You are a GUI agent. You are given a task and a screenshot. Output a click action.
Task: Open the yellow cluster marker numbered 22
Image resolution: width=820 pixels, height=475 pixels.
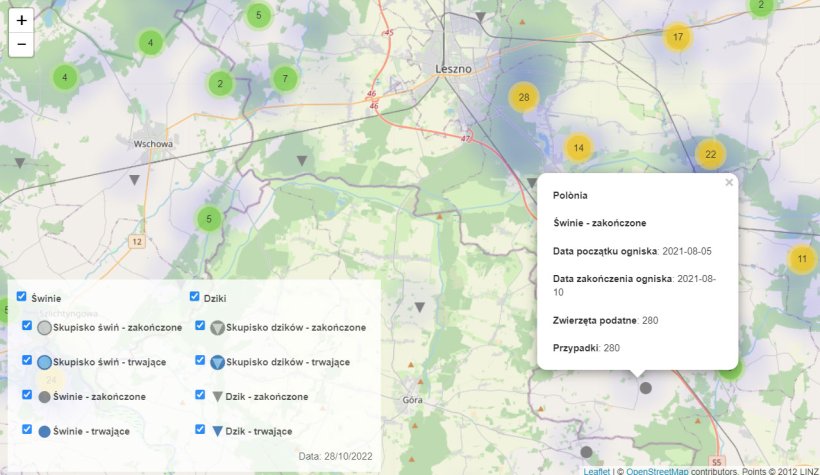pyautogui.click(x=710, y=154)
